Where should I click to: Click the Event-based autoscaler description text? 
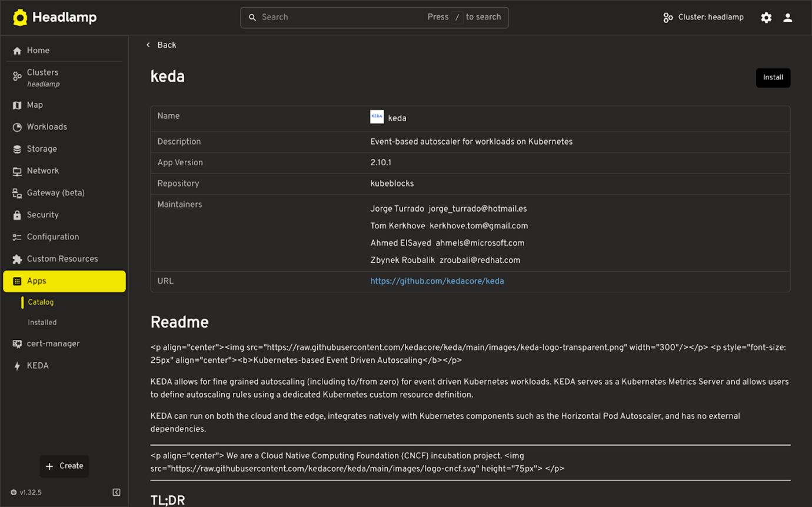pos(471,142)
